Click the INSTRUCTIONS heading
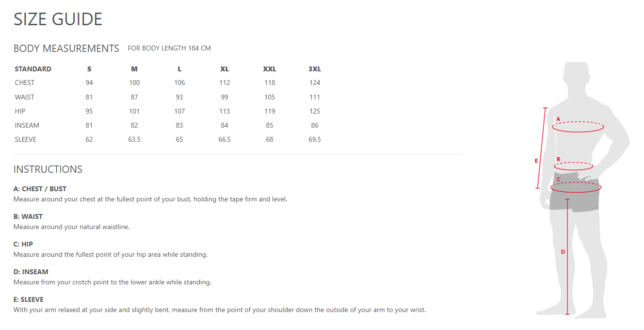Image resolution: width=644 pixels, height=330 pixels. click(48, 169)
